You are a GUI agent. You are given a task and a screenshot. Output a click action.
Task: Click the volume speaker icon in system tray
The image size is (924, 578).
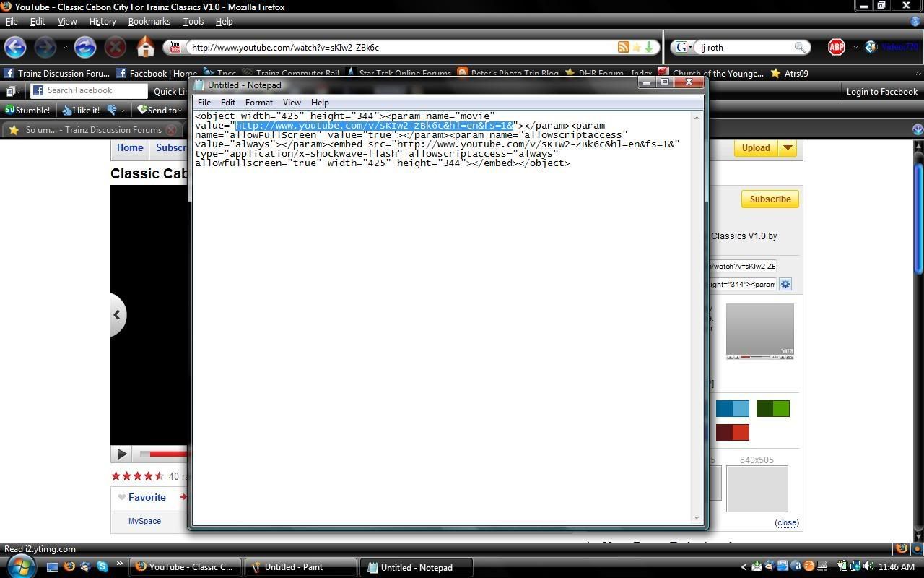[x=868, y=566]
